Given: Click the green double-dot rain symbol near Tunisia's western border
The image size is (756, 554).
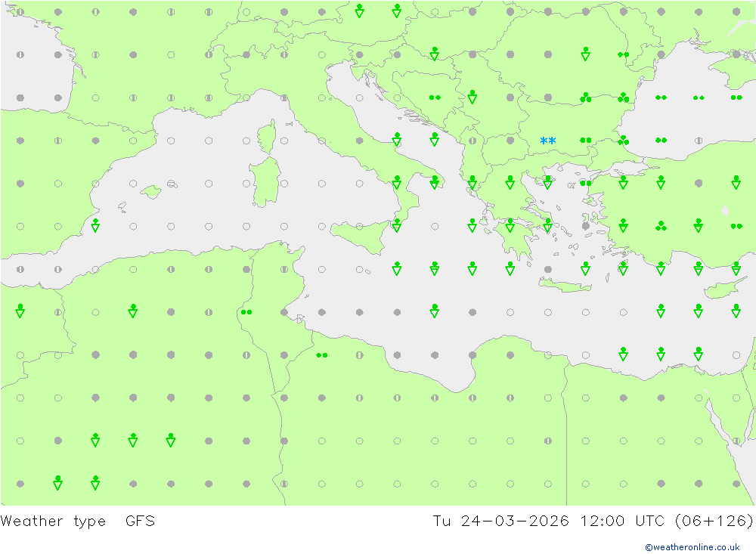Looking at the screenshot, I should pos(246,312).
